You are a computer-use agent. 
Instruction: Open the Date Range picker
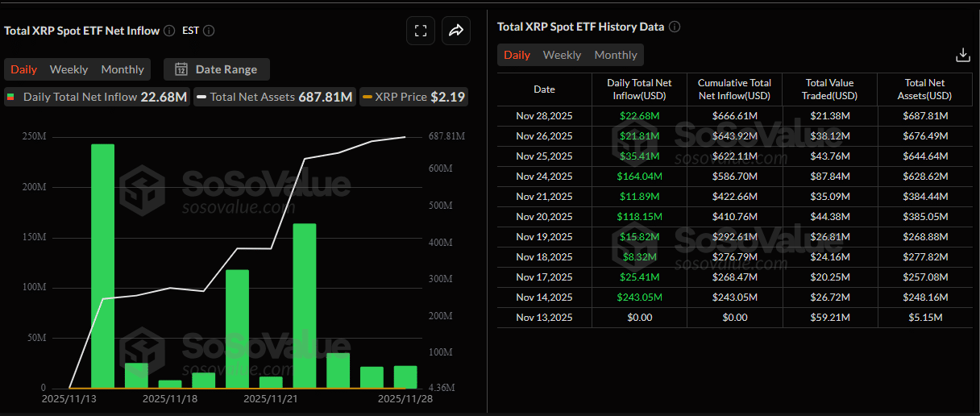pos(217,69)
